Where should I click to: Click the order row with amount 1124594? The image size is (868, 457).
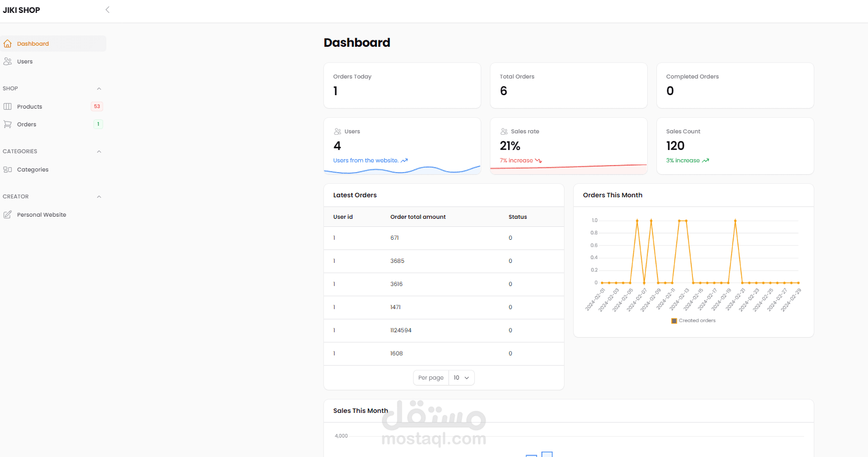tap(444, 330)
